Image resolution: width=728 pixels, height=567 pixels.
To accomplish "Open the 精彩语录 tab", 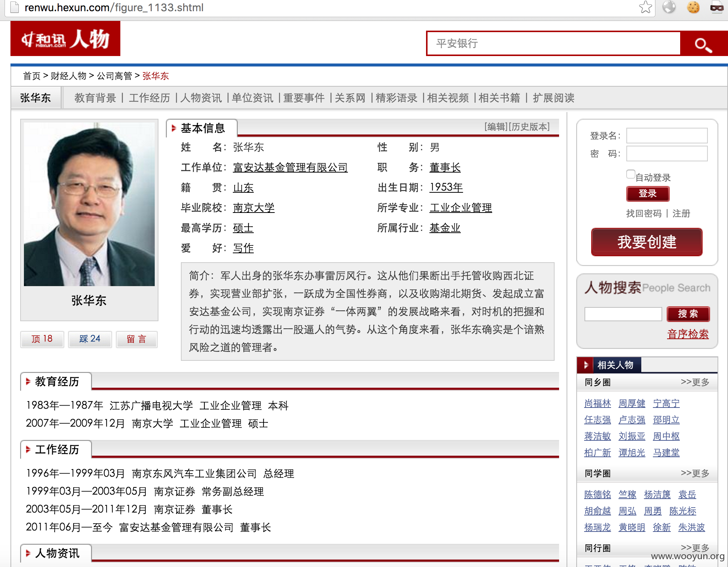I will (397, 98).
